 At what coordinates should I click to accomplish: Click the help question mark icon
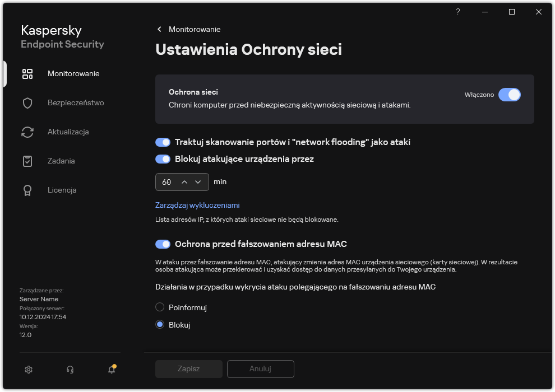pos(457,12)
